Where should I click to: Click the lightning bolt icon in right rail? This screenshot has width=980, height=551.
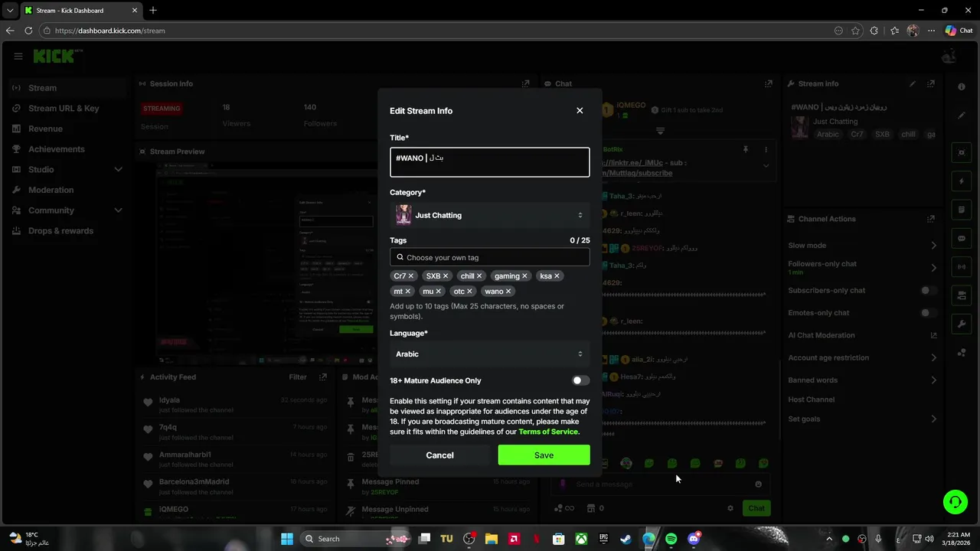point(962,181)
